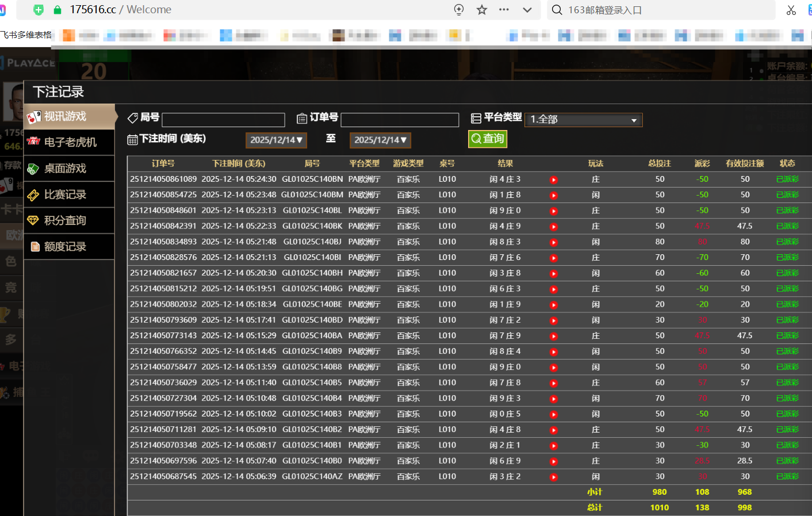
Task: Click the green shield security icon
Action: point(39,10)
